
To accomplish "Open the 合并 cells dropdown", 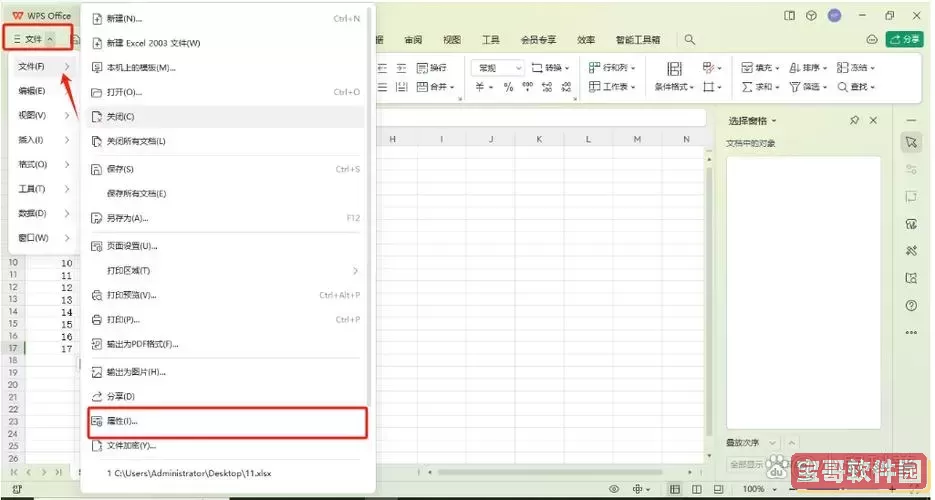I will [x=435, y=87].
